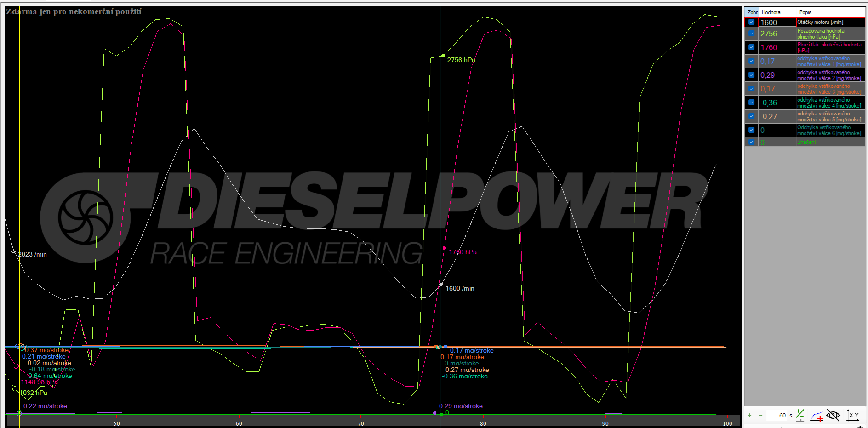
Task: Click the green minus zoom-out icon
Action: tap(760, 415)
